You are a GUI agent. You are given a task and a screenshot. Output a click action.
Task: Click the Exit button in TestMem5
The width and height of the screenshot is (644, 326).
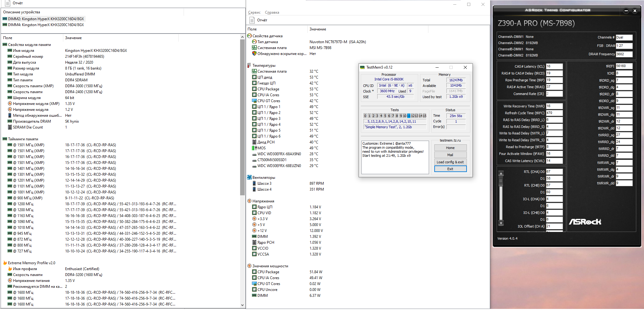point(450,169)
